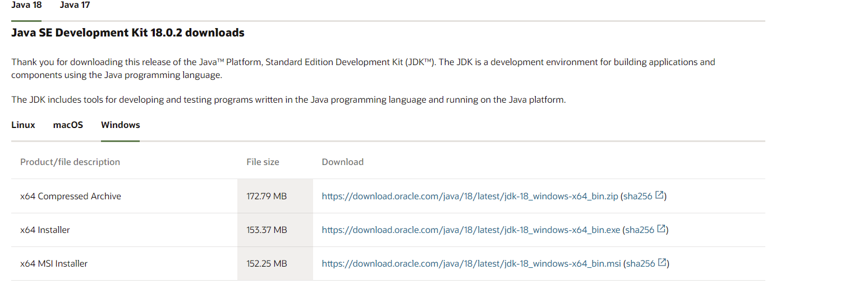Screen dimensions: 868x288
Task: Click the 153.37 MB file size
Action: [x=267, y=230]
